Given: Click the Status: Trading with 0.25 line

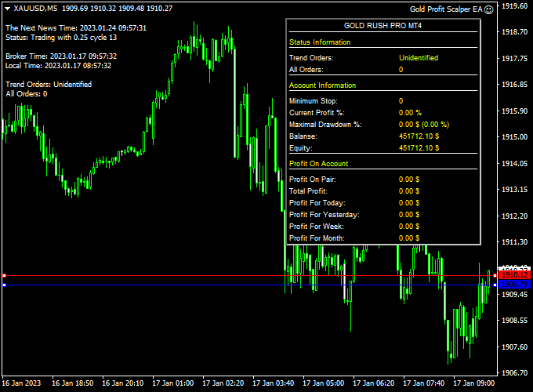Looking at the screenshot, I should (x=61, y=38).
